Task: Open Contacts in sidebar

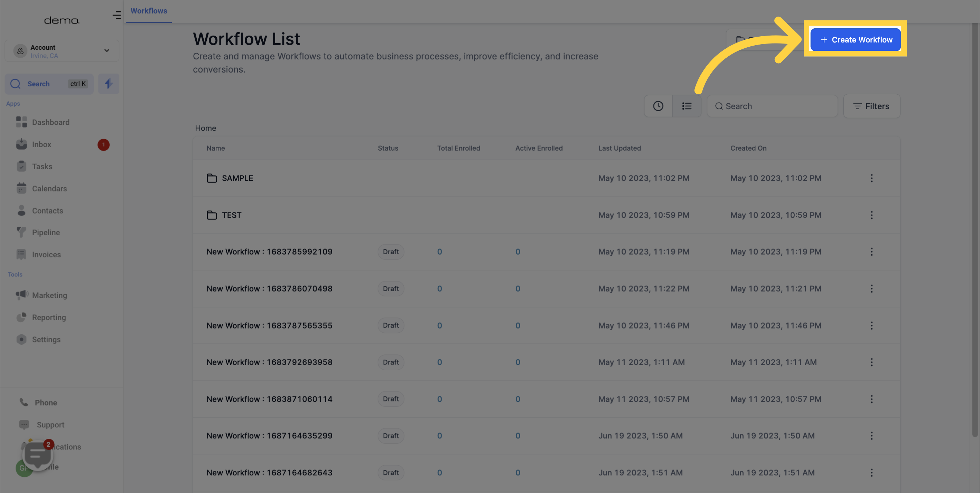Action: pos(39,211)
